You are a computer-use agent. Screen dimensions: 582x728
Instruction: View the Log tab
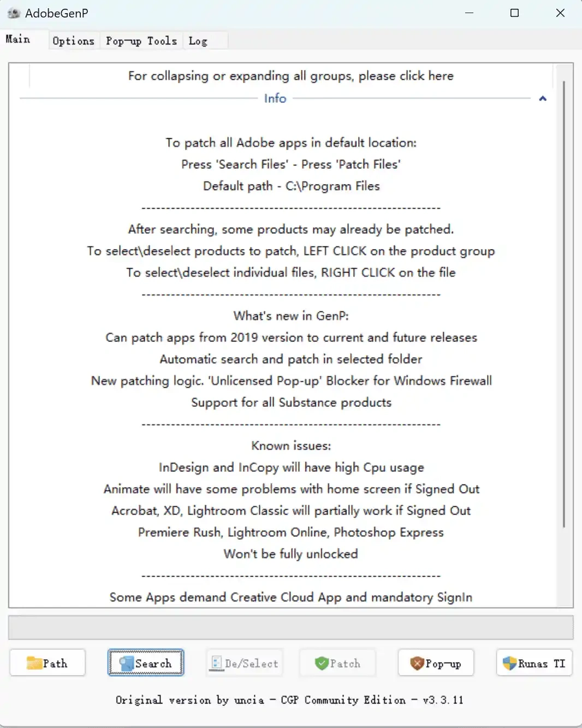pyautogui.click(x=198, y=40)
